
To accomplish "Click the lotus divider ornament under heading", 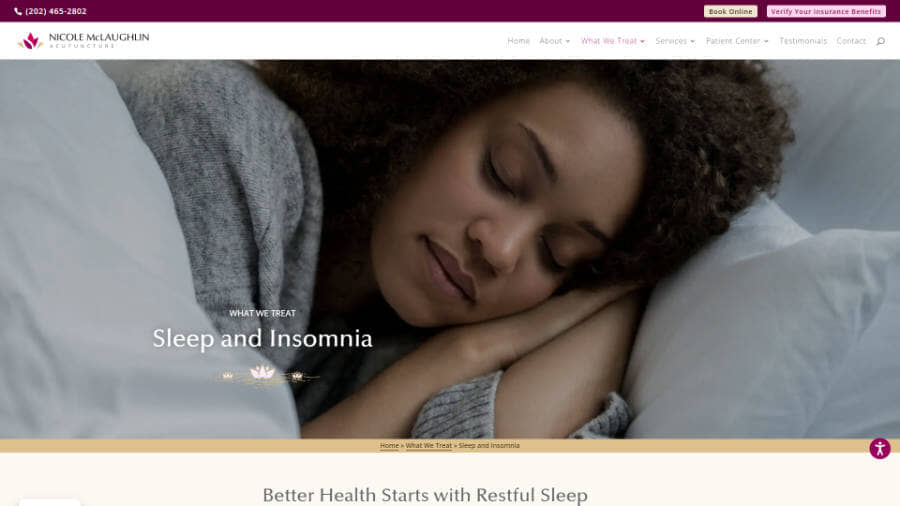I will click(263, 375).
